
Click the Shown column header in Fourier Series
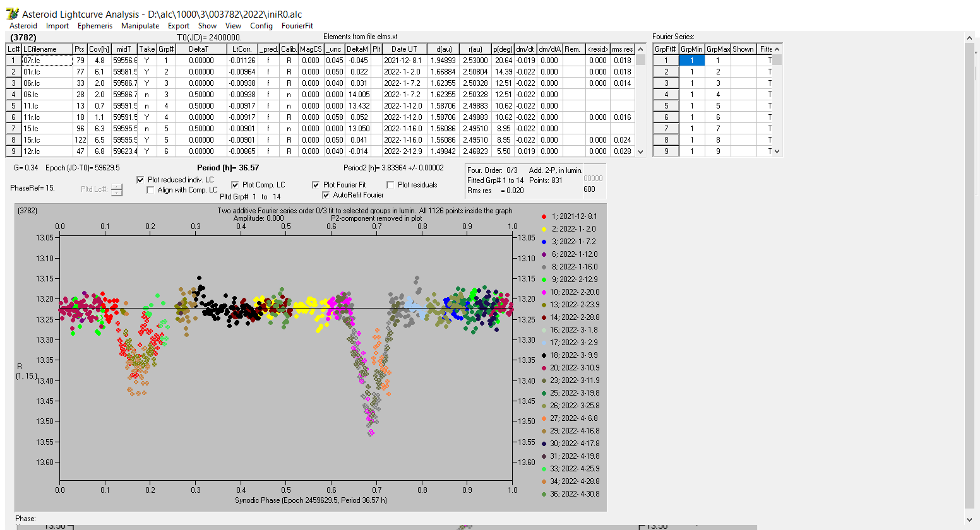pos(743,49)
